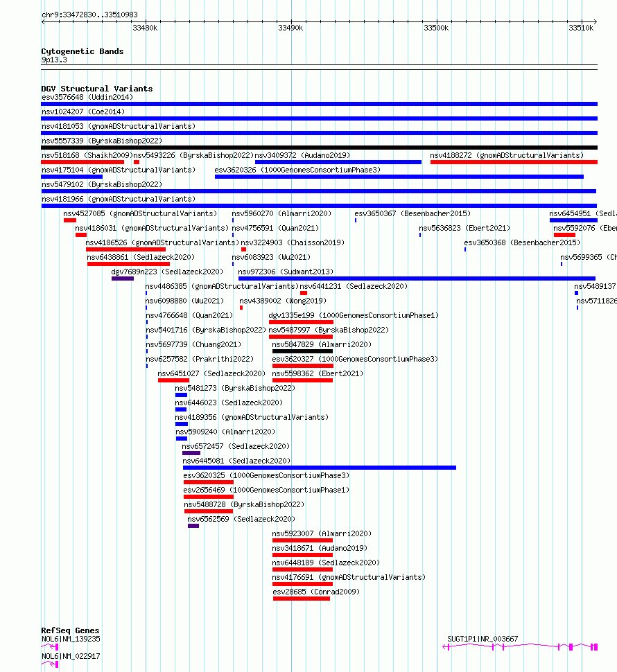This screenshot has height=672, width=617.
Task: Open esv3620325 (1000GenomesConsortiumPhase3) variant
Action: pos(266,476)
